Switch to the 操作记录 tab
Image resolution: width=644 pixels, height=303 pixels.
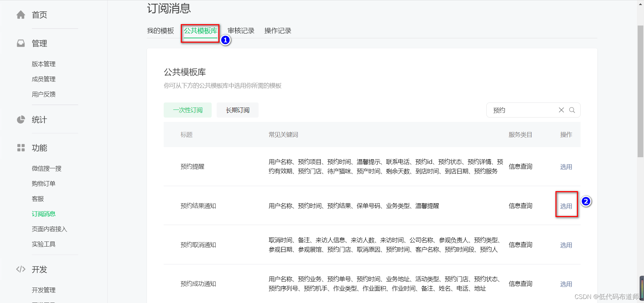278,31
